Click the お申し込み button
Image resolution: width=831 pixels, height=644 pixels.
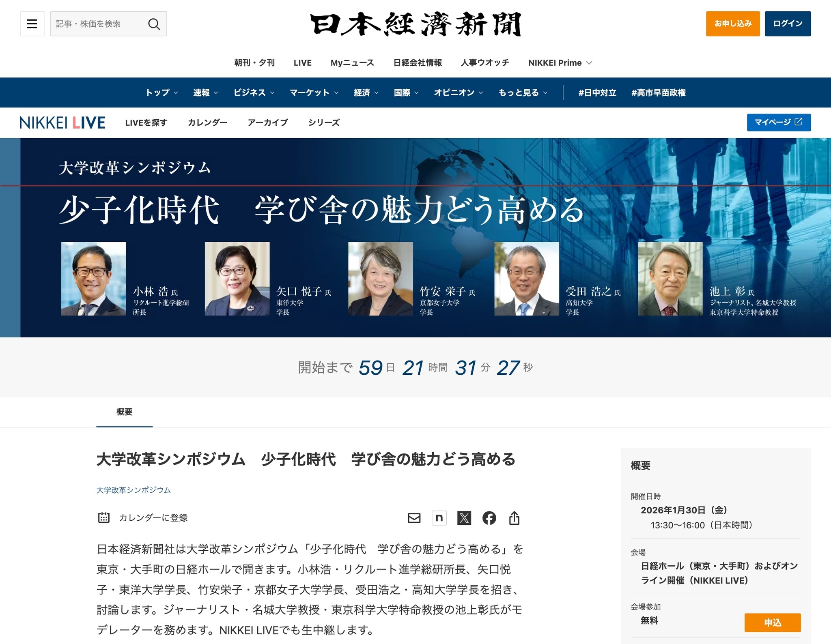(733, 24)
